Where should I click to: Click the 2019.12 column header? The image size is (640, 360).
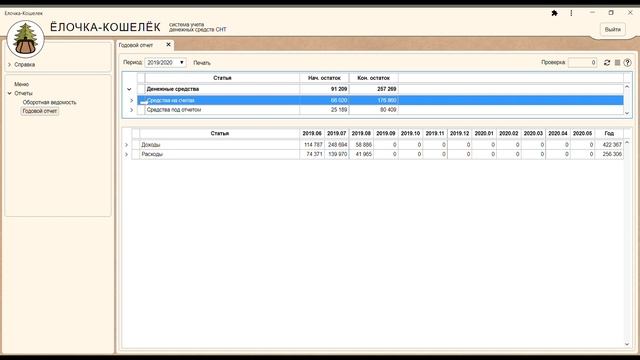click(x=460, y=133)
